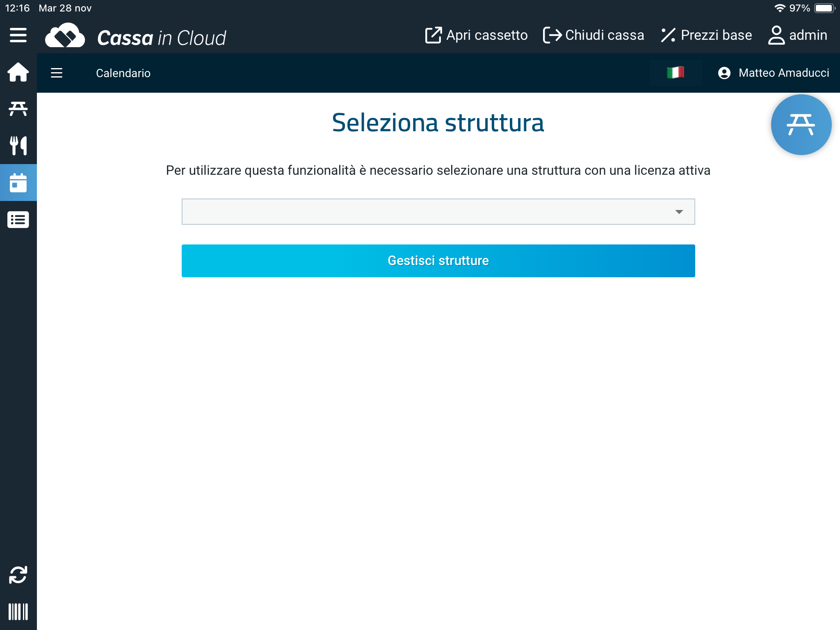Open the tables sidebar icon
The image size is (840, 630).
[x=18, y=109]
